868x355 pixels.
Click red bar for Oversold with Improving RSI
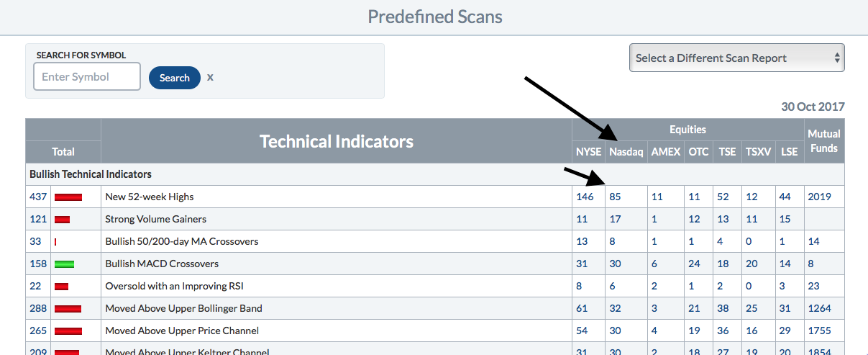coord(61,286)
